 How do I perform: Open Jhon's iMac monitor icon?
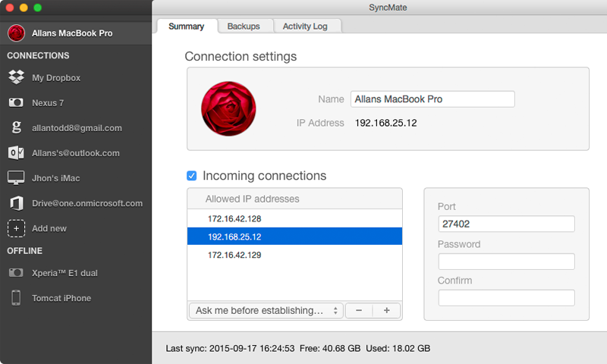[x=16, y=178]
